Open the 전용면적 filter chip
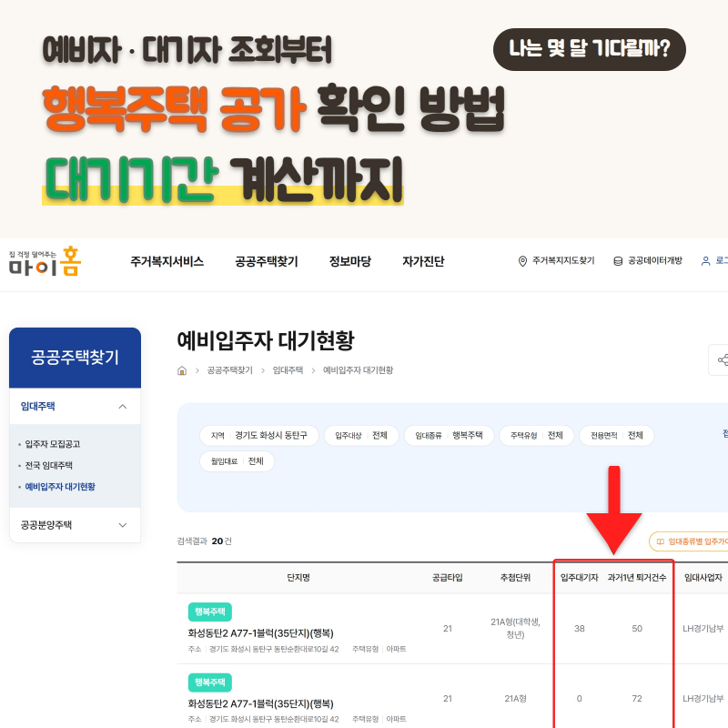The width and height of the screenshot is (728, 728). (617, 436)
